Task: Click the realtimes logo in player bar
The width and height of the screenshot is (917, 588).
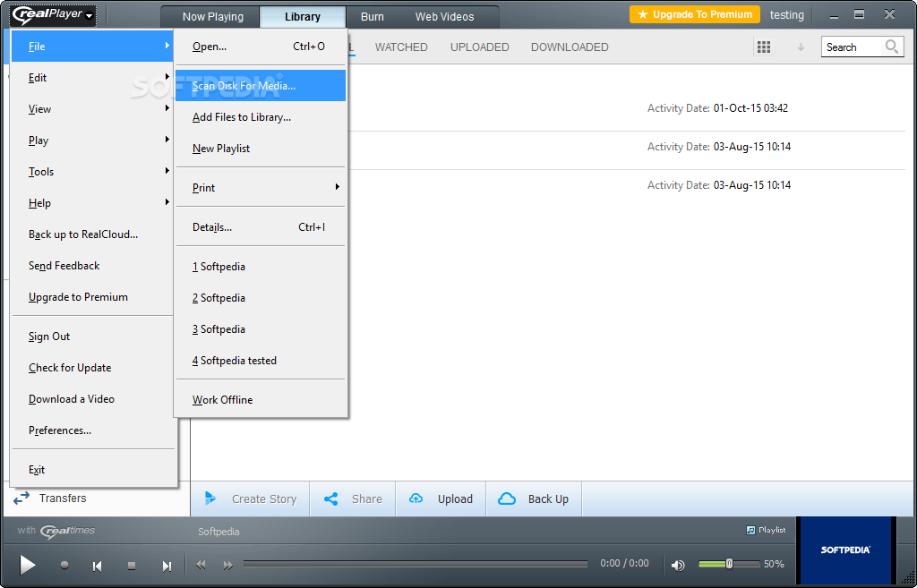Action: click(x=67, y=531)
